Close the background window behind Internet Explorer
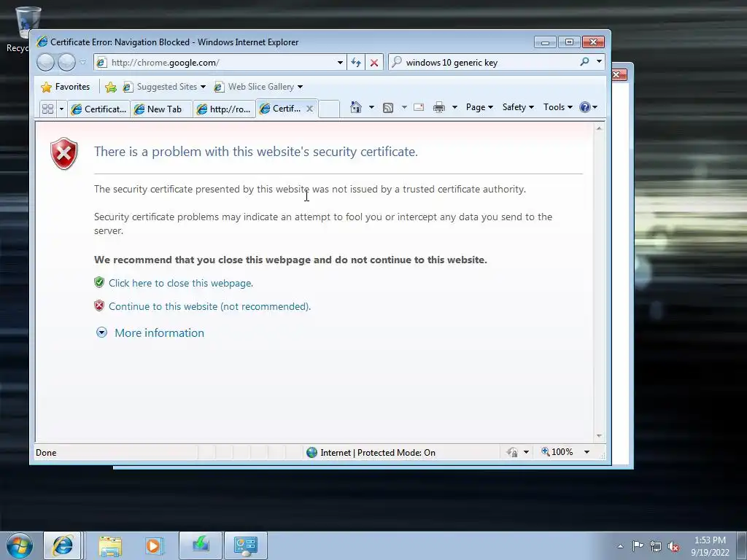The image size is (747, 560). [618, 75]
